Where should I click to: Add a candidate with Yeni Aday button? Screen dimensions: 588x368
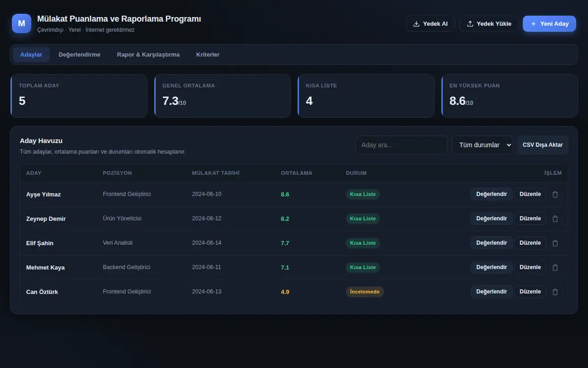[549, 24]
